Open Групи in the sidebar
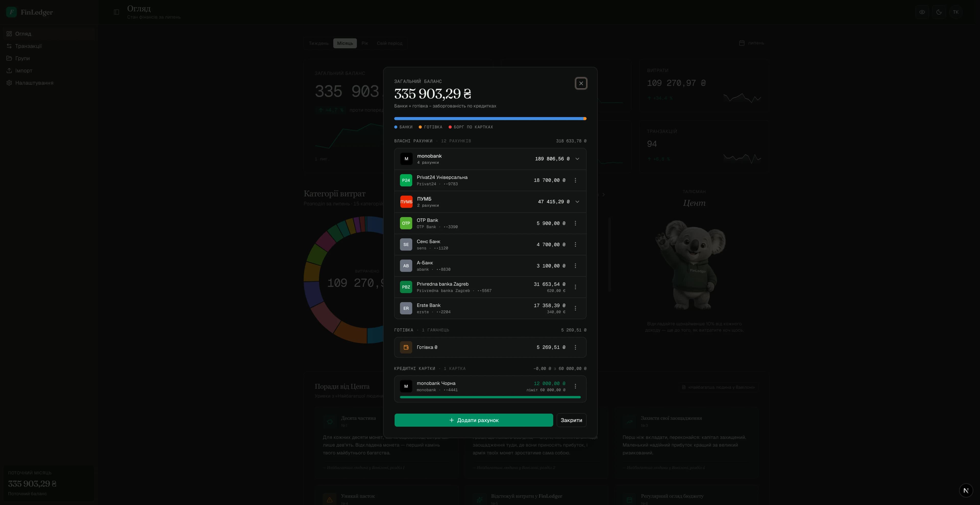 [49, 58]
